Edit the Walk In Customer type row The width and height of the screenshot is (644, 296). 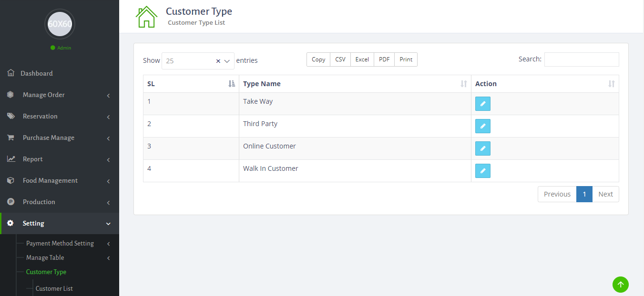(482, 171)
